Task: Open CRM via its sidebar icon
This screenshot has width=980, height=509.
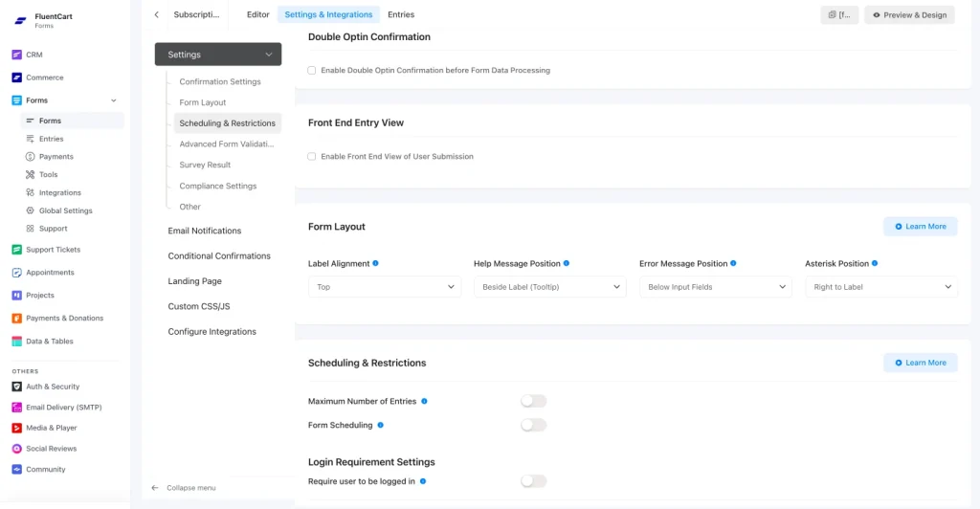Action: click(x=17, y=55)
